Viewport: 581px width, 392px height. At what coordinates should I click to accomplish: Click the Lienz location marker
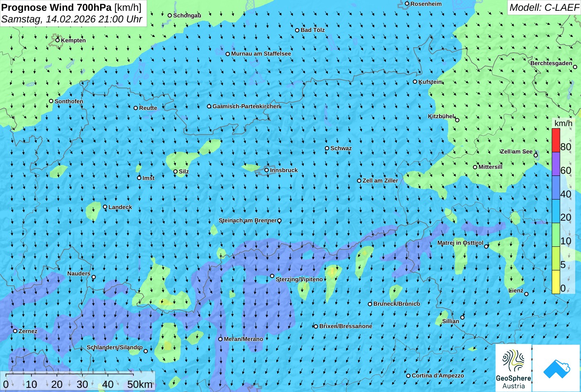point(526,294)
